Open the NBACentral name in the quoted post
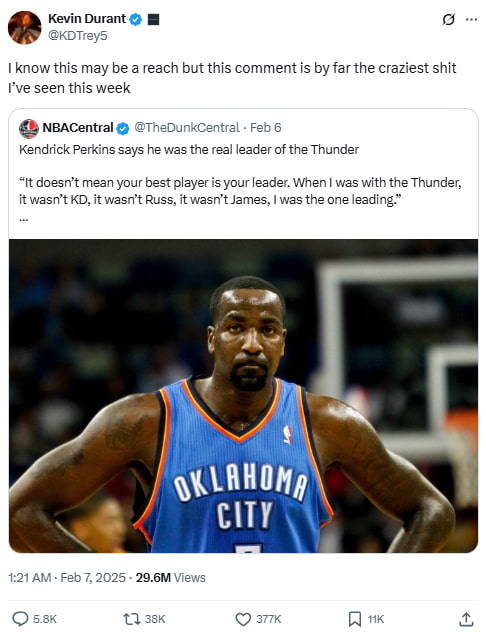This screenshot has height=632, width=486. (x=78, y=128)
